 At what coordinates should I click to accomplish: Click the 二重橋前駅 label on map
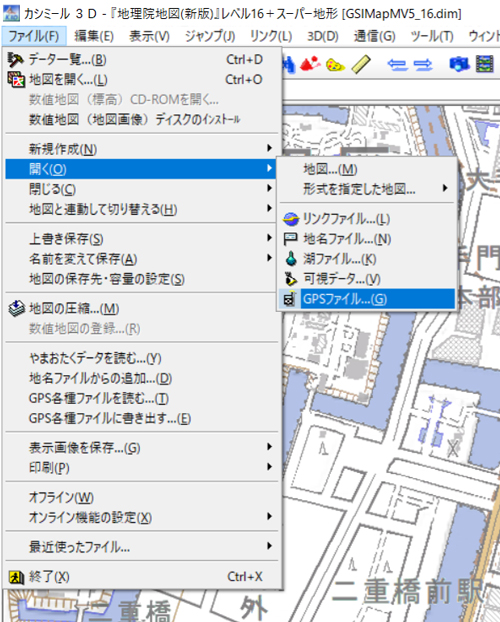(409, 592)
